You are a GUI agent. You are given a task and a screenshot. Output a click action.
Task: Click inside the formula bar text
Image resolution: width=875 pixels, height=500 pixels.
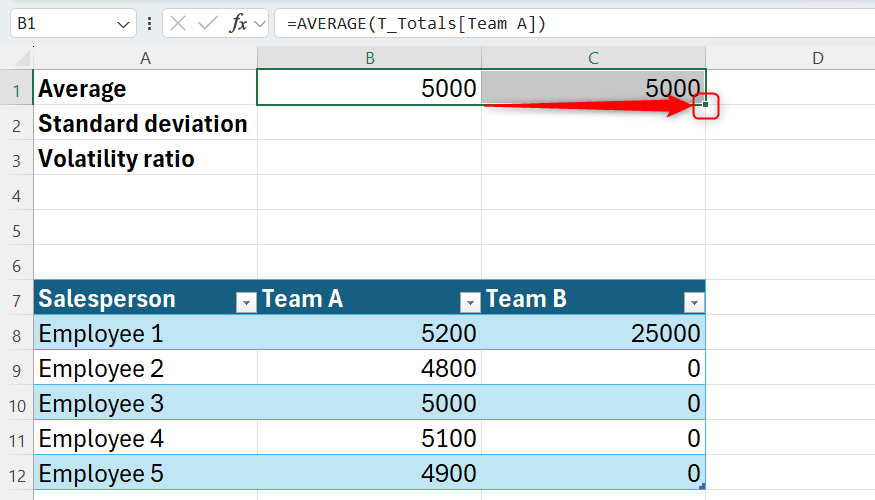tap(500, 24)
